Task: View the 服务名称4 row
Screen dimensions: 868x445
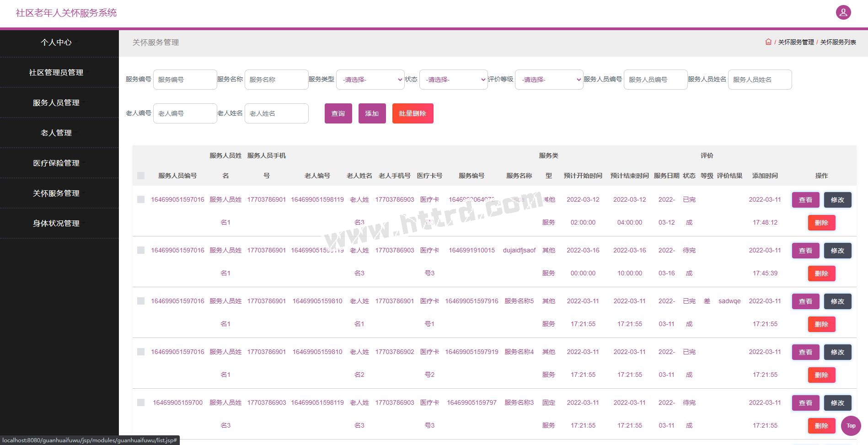Action: [x=806, y=352]
